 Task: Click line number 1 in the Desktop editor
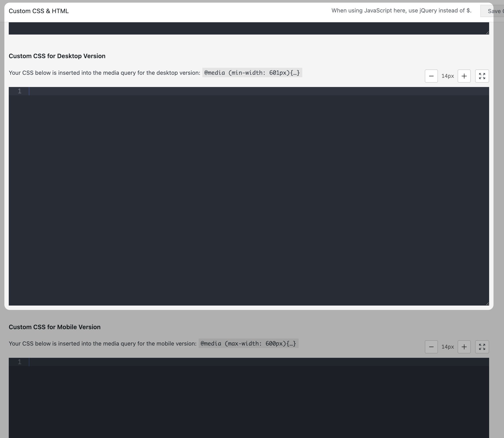19,91
